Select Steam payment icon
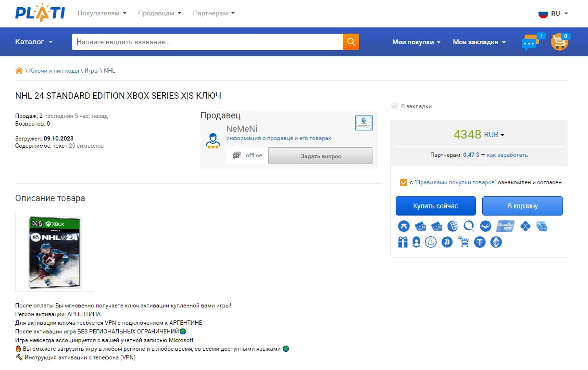This screenshot has width=588, height=370. pos(485,226)
